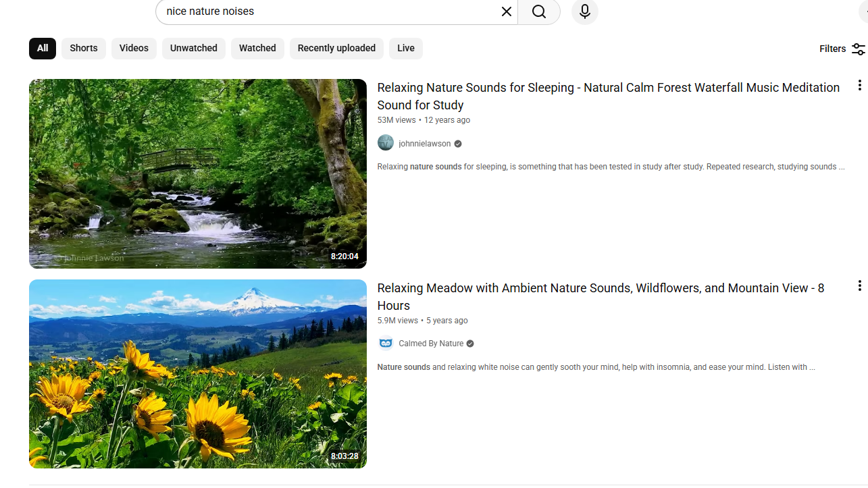868x488 pixels.
Task: Select the All filter chip
Action: pyautogui.click(x=43, y=49)
